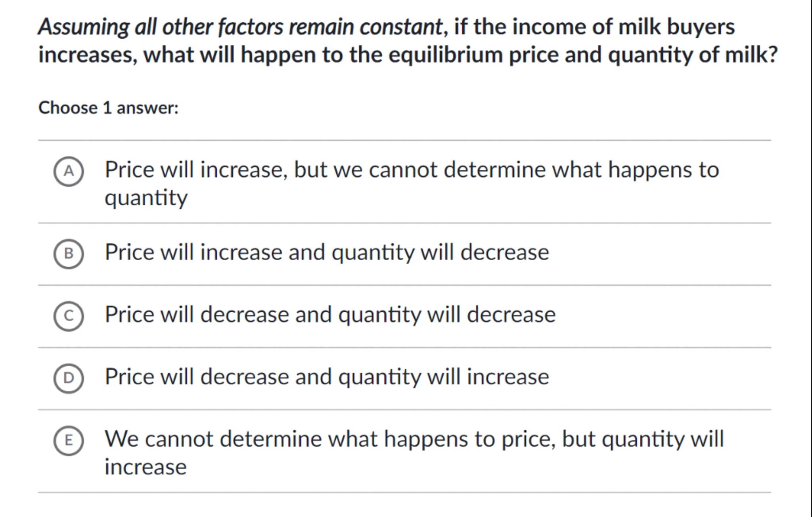This screenshot has height=517, width=812.
Task: Pick the option D radio circle
Action: coord(69,378)
